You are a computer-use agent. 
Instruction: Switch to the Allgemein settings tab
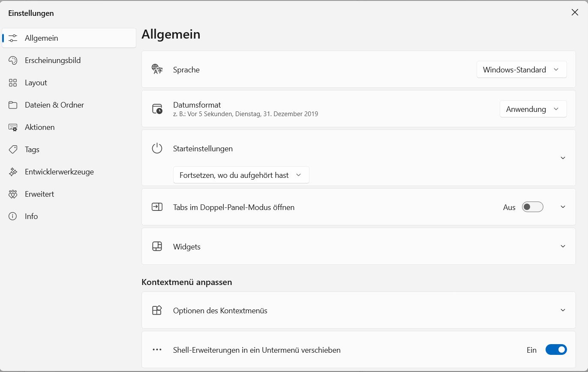tap(41, 38)
